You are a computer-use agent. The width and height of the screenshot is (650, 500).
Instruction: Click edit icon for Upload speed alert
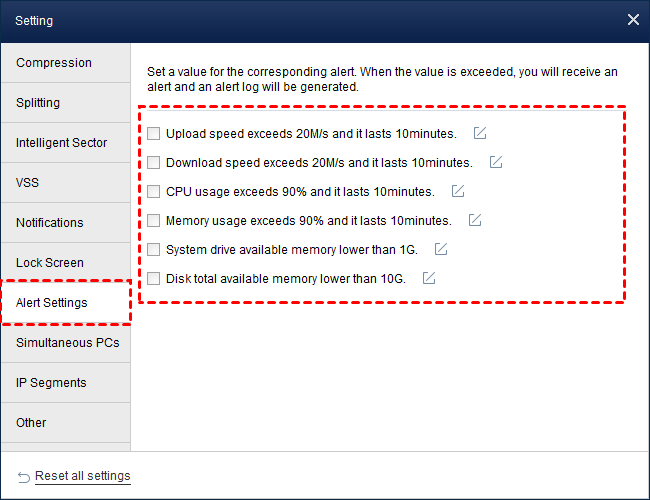coord(481,133)
